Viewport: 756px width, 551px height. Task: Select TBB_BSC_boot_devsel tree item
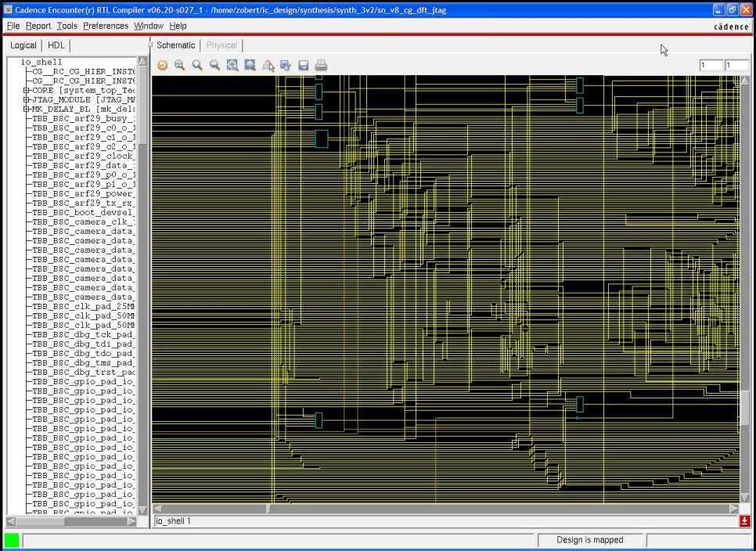(x=84, y=213)
